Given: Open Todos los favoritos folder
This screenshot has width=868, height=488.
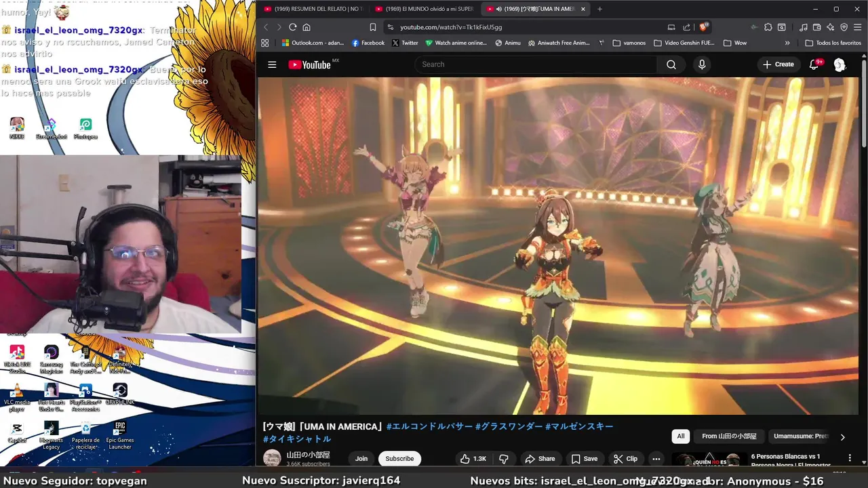Looking at the screenshot, I should (x=833, y=43).
